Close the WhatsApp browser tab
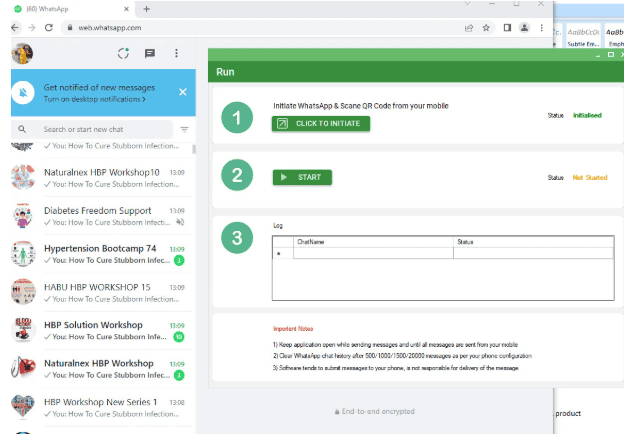Viewport: 627px width, 438px height. 126,9
